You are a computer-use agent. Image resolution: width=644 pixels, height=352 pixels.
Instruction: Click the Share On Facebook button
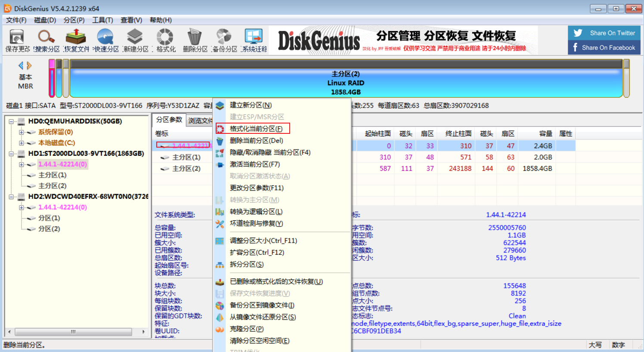coord(604,48)
